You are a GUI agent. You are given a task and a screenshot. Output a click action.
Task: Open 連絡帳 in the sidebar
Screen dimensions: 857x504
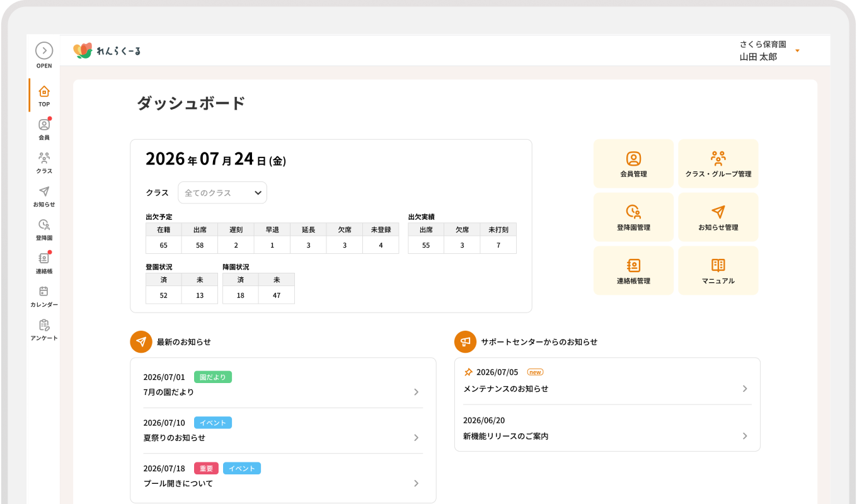44,262
